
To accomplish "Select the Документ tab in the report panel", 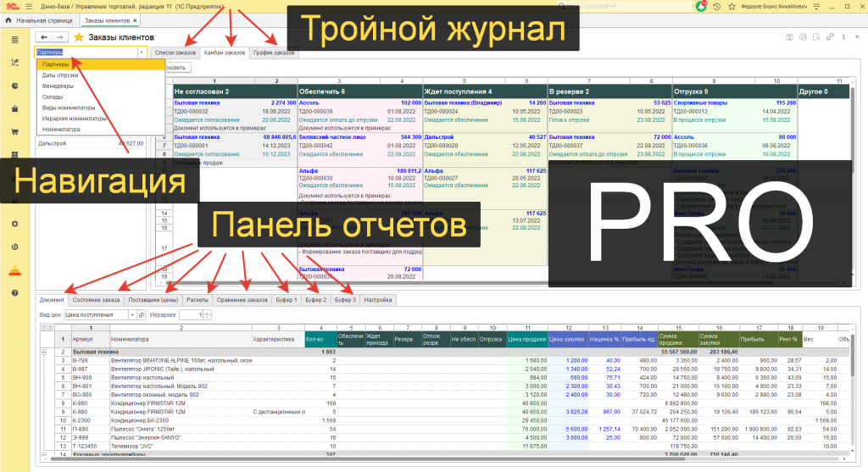I will (x=52, y=300).
